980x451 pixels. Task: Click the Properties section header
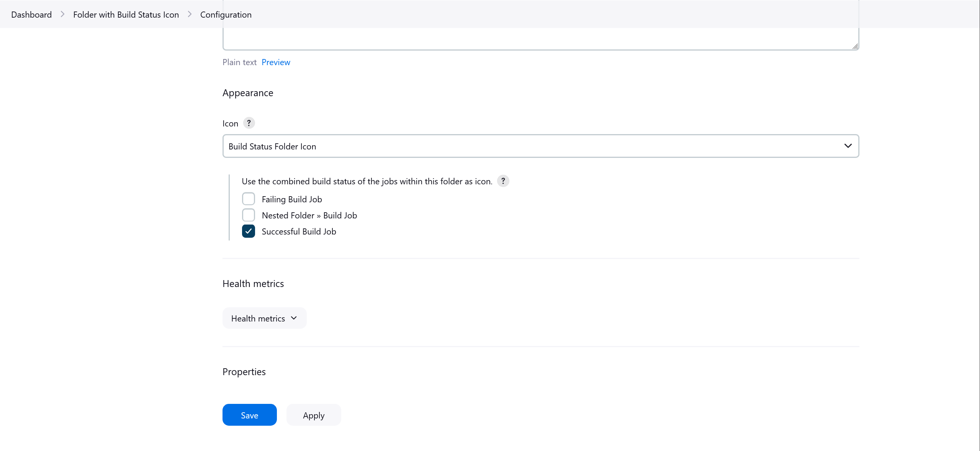coord(244,371)
